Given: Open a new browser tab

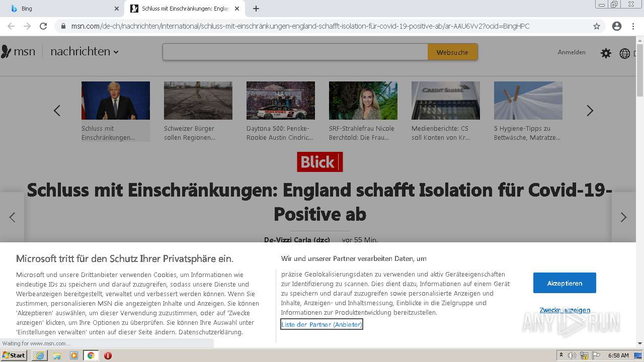Looking at the screenshot, I should [x=256, y=9].
